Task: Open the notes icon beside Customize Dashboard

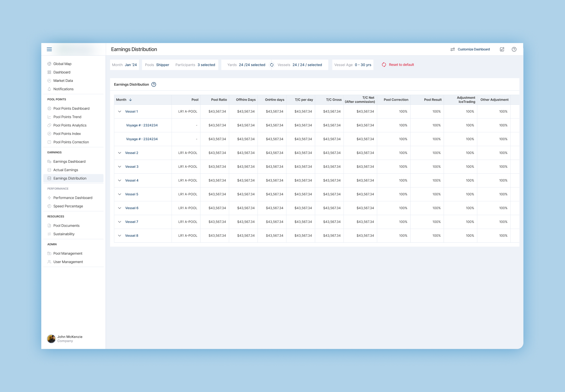Action: click(x=502, y=49)
